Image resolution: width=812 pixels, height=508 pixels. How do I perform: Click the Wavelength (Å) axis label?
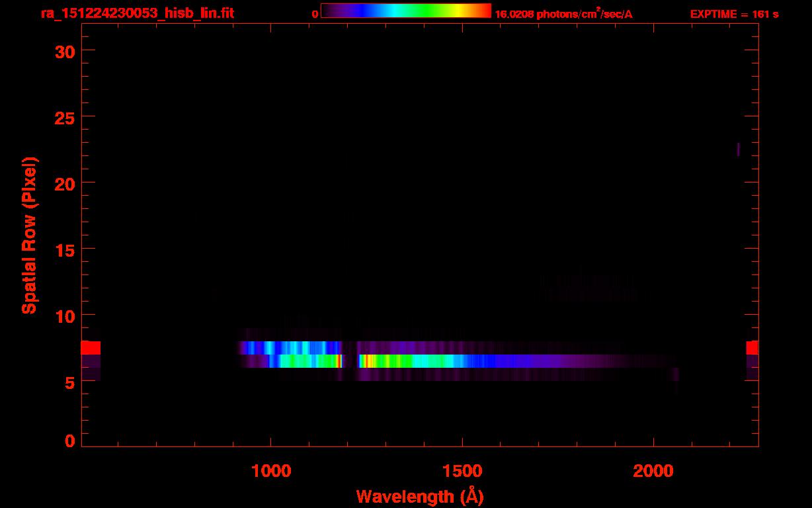tap(420, 496)
